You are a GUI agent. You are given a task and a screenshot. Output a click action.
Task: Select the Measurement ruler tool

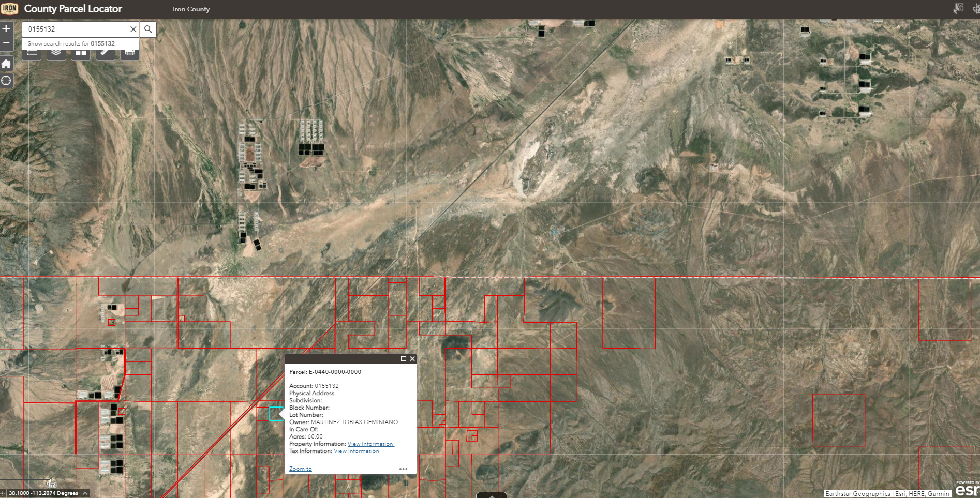point(106,53)
